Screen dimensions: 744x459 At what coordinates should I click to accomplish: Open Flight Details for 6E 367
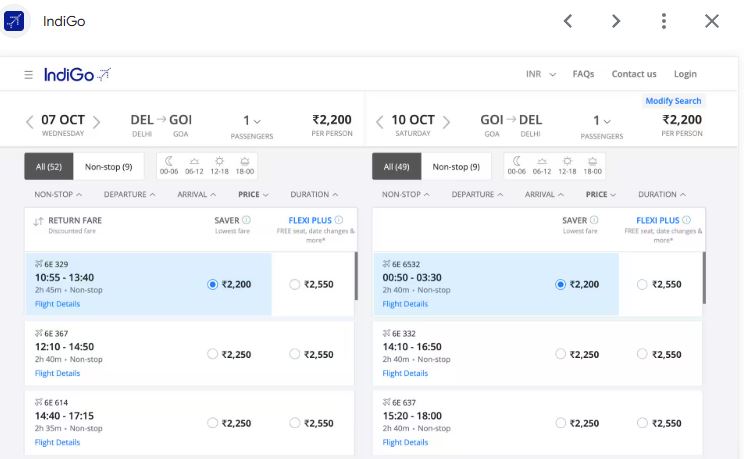click(x=57, y=373)
